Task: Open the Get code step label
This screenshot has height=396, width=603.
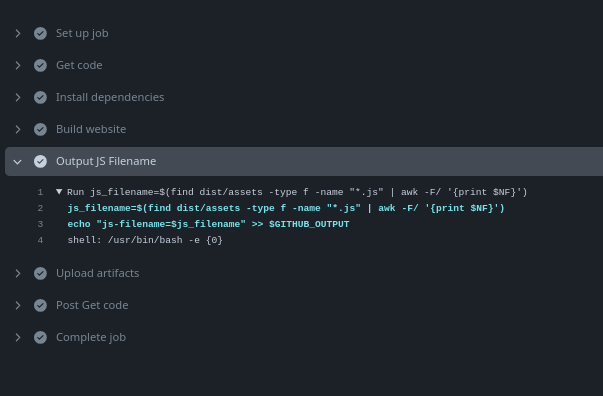Action: point(79,65)
